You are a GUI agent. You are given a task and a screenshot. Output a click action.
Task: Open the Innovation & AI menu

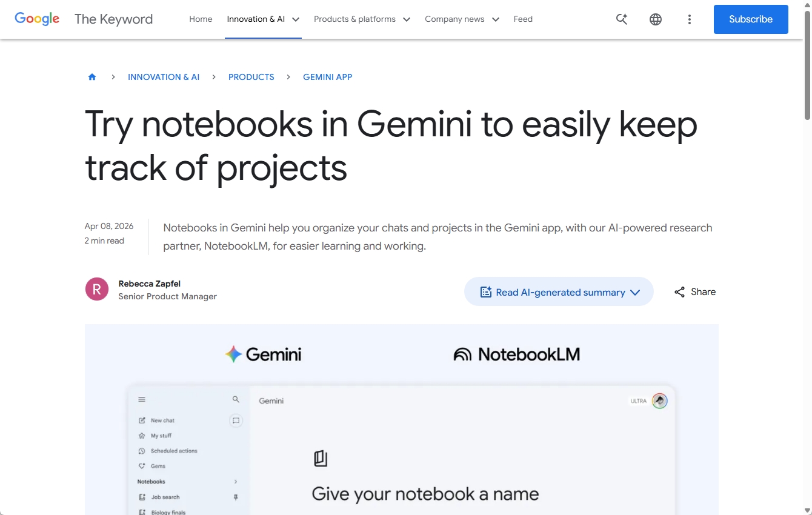point(256,19)
